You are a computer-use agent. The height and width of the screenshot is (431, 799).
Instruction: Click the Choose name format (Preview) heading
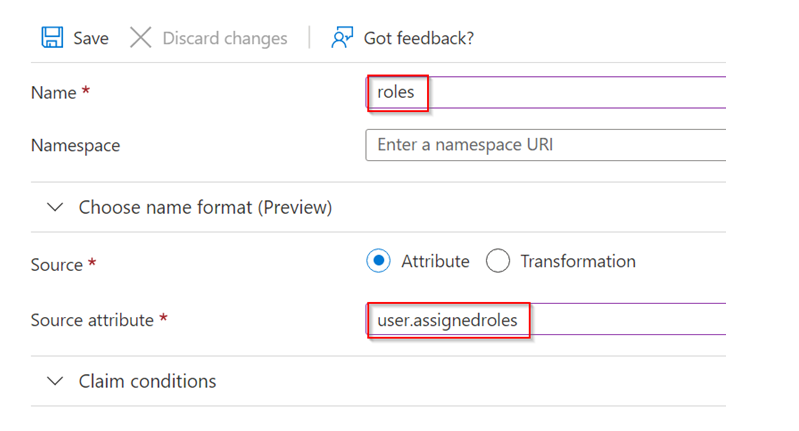[205, 207]
